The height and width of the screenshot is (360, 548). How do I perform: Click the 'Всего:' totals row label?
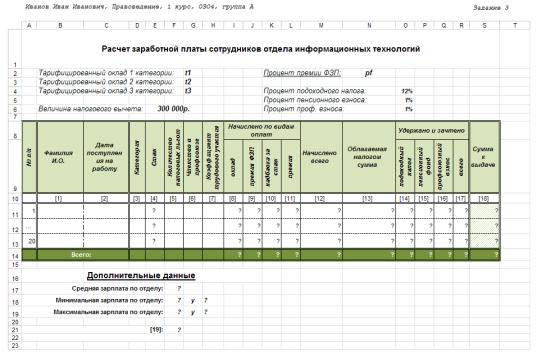coord(81,255)
